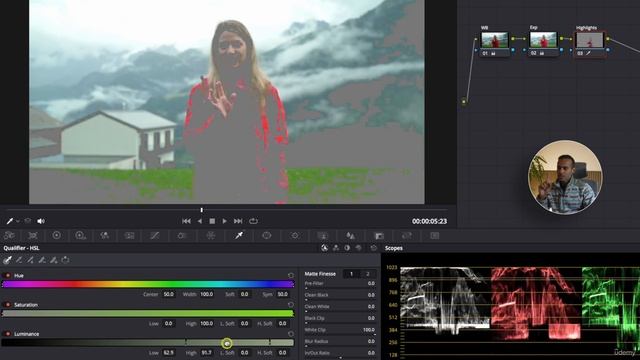Click the node graph source input dot
This screenshot has width=640, height=360.
click(464, 101)
